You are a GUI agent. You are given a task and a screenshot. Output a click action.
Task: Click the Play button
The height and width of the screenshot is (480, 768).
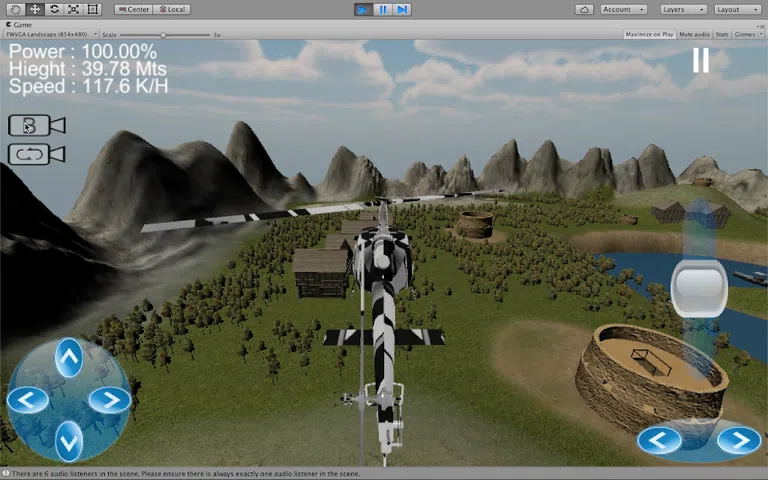pos(363,9)
